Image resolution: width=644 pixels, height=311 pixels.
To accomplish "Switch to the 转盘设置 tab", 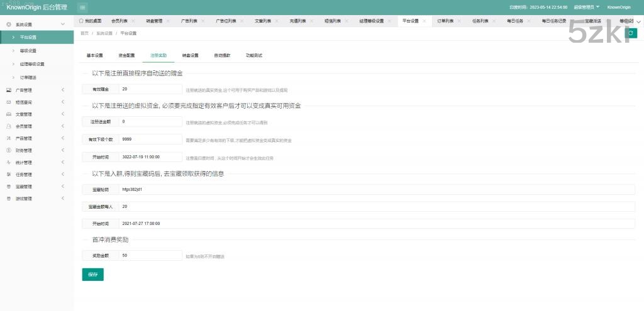I will point(190,55).
